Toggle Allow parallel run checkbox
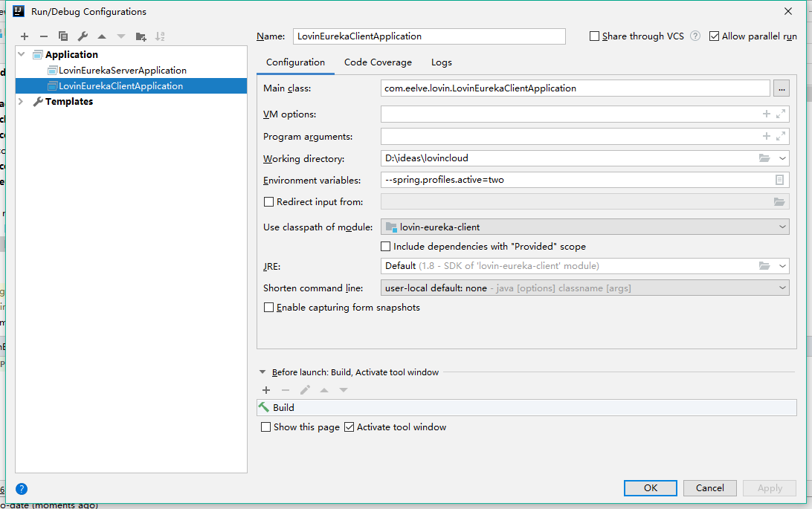Image resolution: width=812 pixels, height=509 pixels. coord(715,36)
